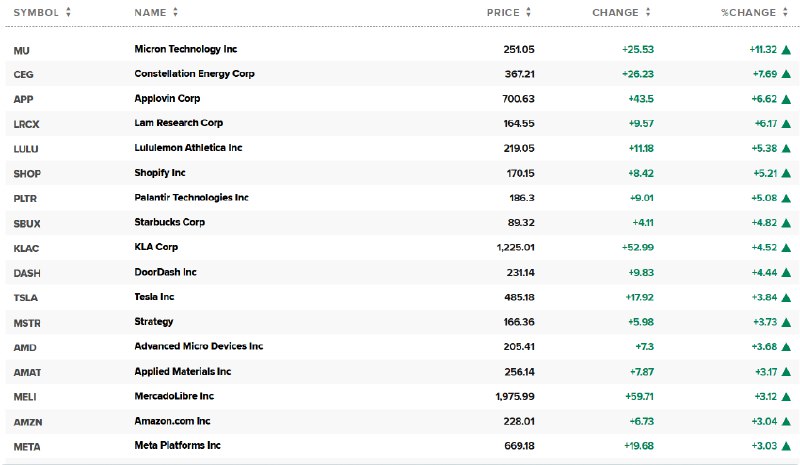Select the price value 89.32
Image resolution: width=800 pixels, height=465 pixels.
[521, 223]
